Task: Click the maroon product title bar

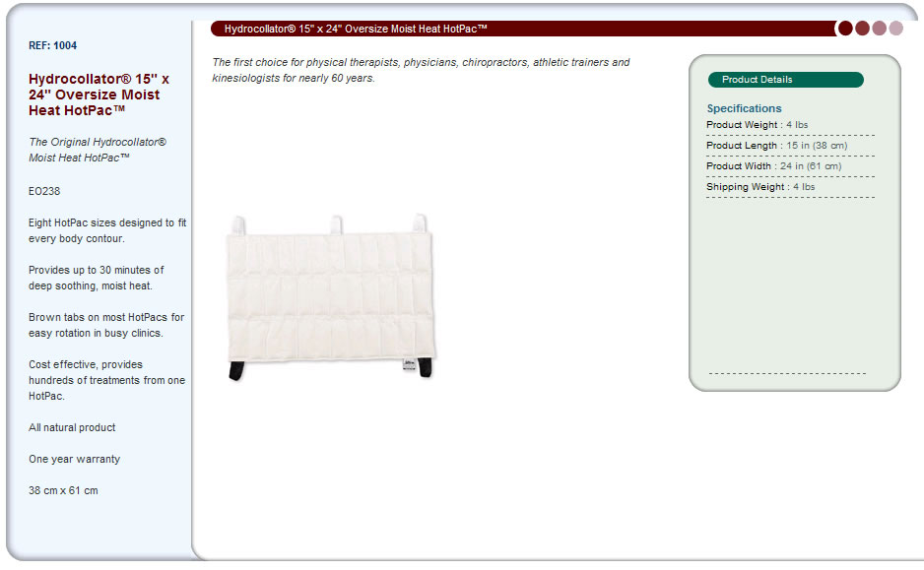Action: (x=523, y=29)
